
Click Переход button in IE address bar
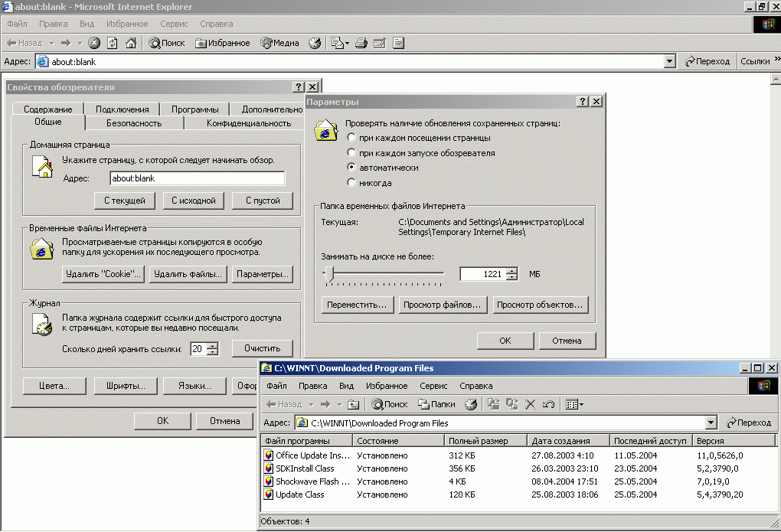707,61
